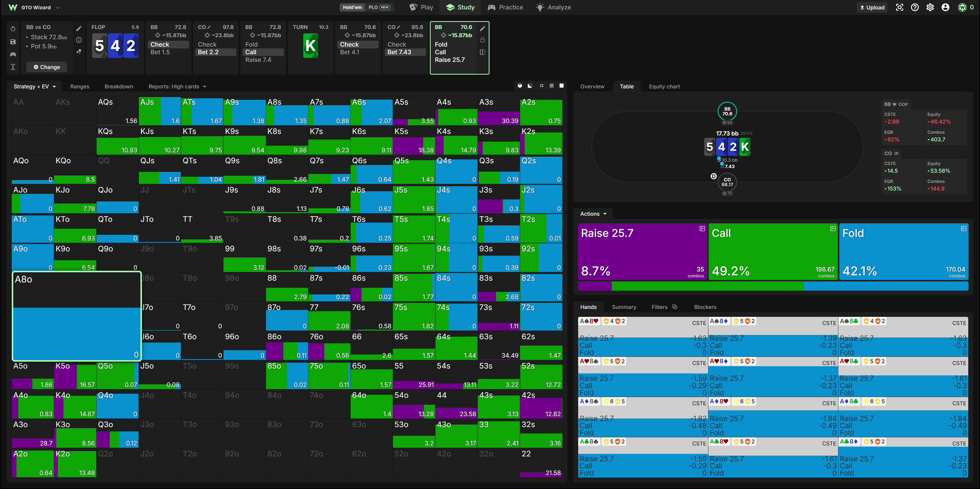Viewport: 980px width, 489px height.
Task: Select the purple Raise 25.7 action card
Action: pyautogui.click(x=642, y=252)
